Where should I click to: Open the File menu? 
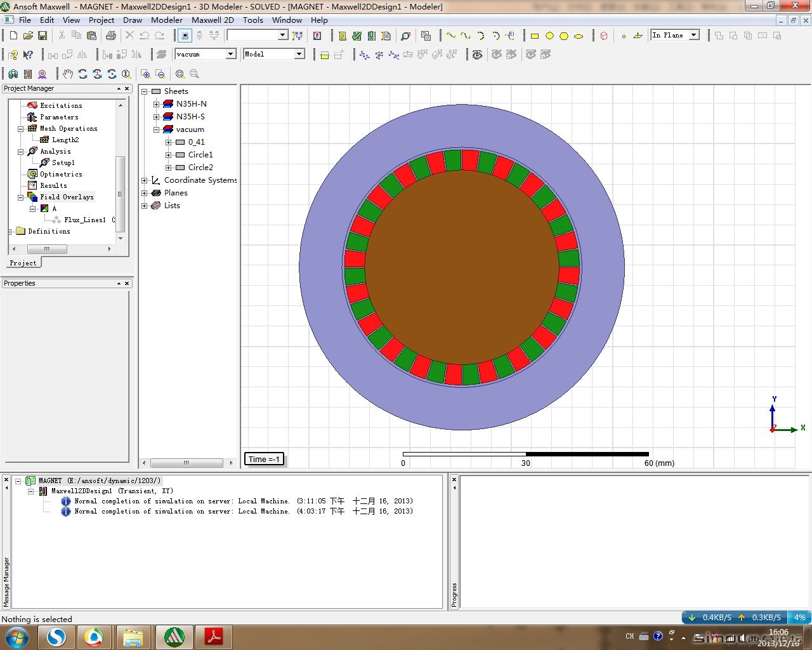pyautogui.click(x=25, y=20)
